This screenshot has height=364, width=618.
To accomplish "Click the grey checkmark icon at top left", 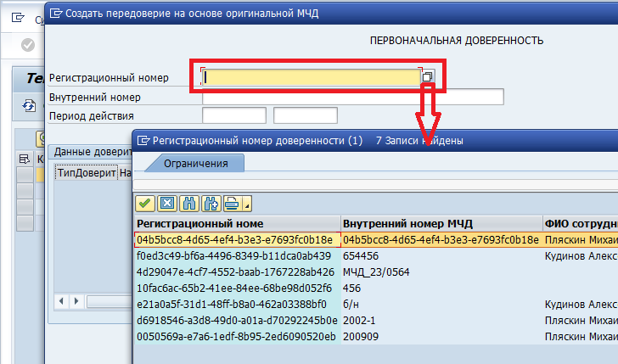I will point(28,45).
